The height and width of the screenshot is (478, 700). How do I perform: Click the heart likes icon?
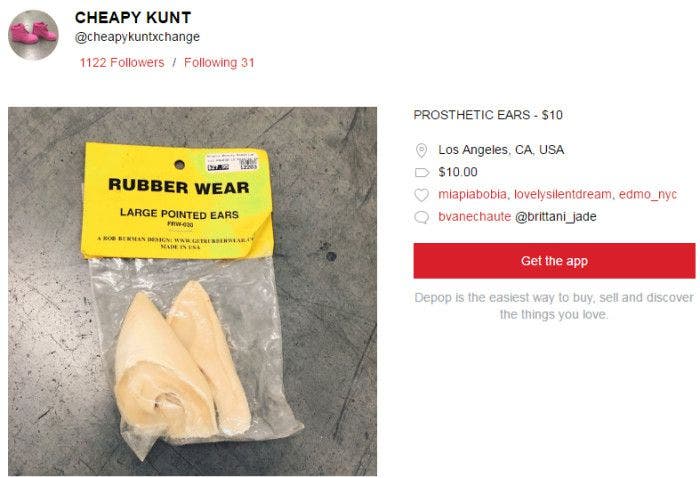421,195
